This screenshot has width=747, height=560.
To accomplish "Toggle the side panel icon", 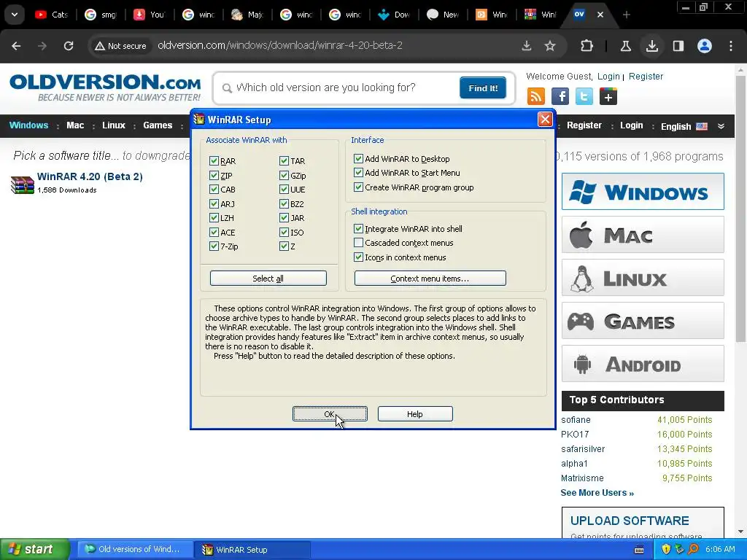I will click(x=678, y=46).
